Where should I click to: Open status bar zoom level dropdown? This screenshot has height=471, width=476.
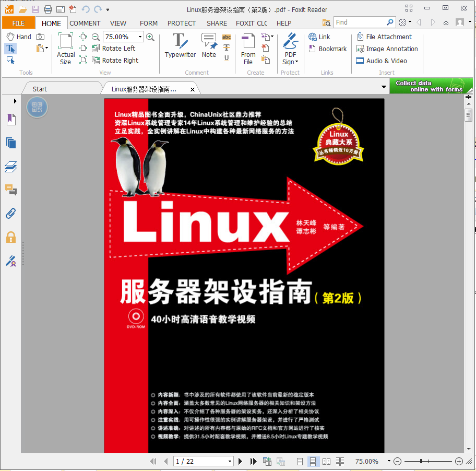389,461
